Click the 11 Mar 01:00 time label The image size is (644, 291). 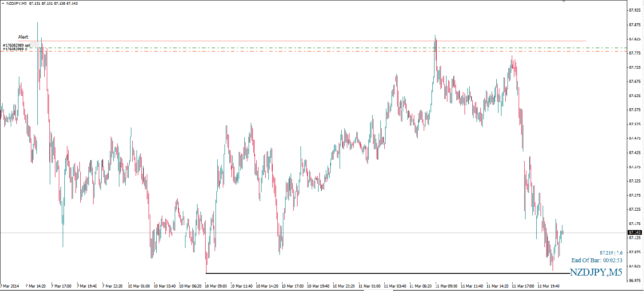pyautogui.click(x=370, y=286)
